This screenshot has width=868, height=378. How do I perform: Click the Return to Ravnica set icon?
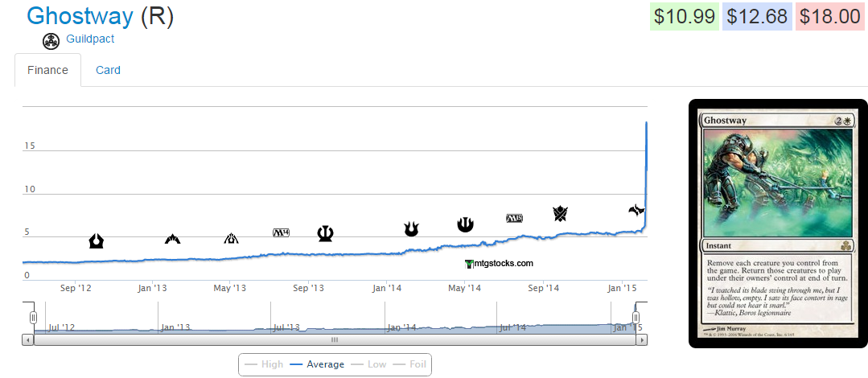click(96, 240)
